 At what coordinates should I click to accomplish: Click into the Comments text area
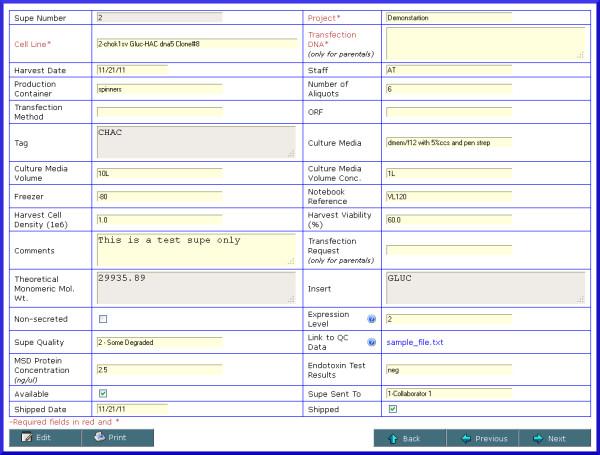[196, 249]
